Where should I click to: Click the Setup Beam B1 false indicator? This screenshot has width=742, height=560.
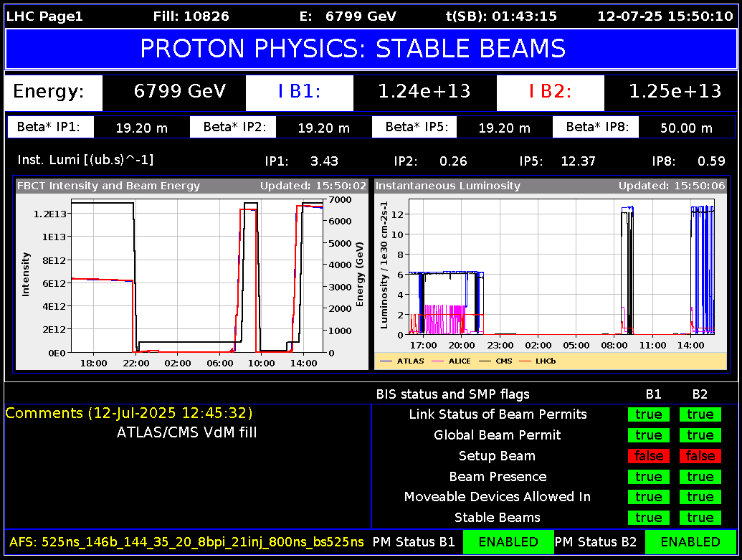(x=648, y=456)
